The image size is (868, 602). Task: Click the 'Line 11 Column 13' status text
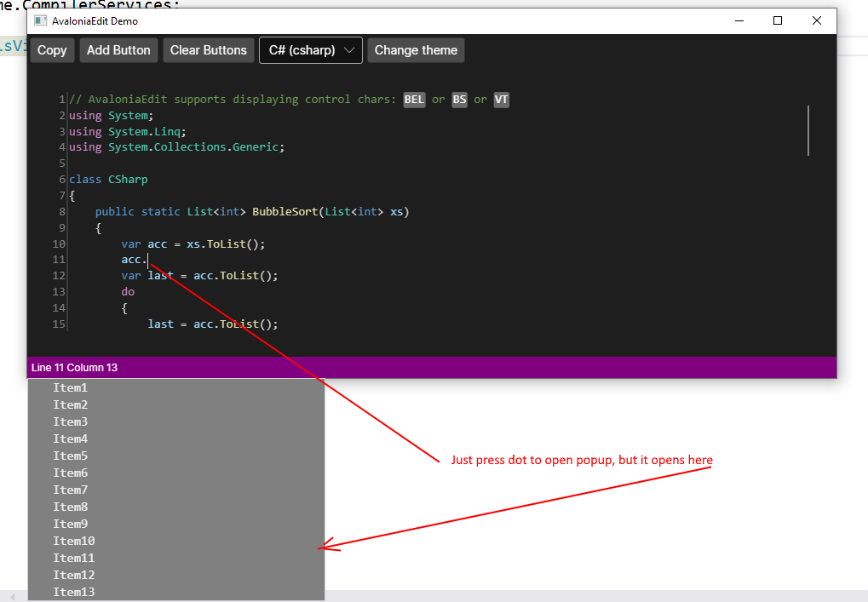coord(74,367)
